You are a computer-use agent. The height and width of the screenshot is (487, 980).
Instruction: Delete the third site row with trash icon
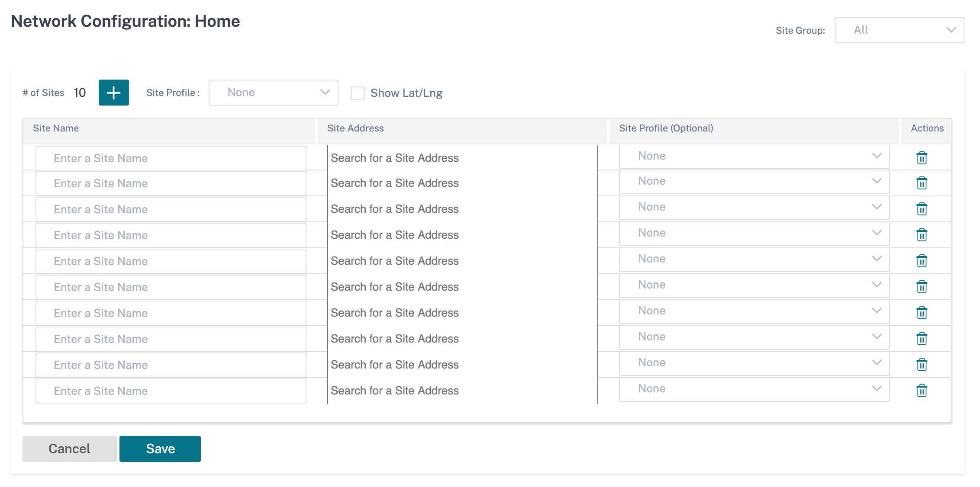pos(922,209)
